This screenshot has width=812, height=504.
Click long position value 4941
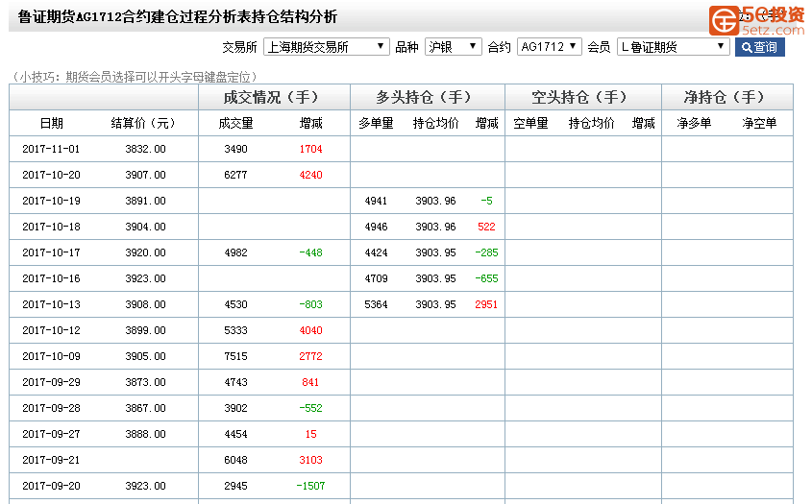(x=376, y=201)
